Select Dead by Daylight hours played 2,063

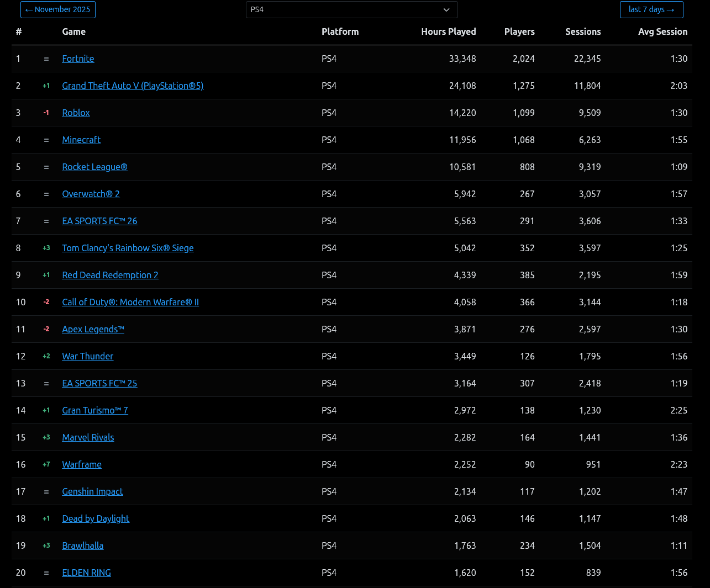[x=465, y=518]
